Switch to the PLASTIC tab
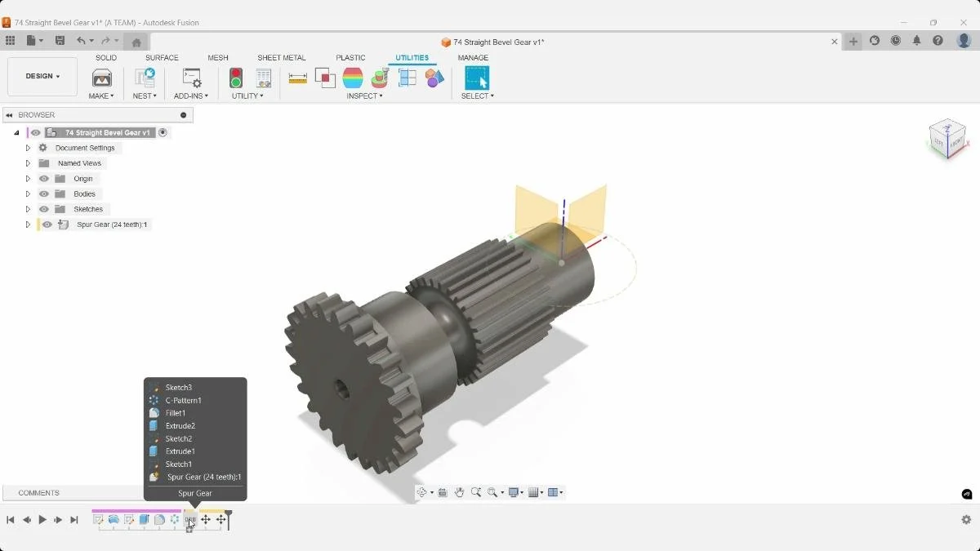 coord(350,58)
